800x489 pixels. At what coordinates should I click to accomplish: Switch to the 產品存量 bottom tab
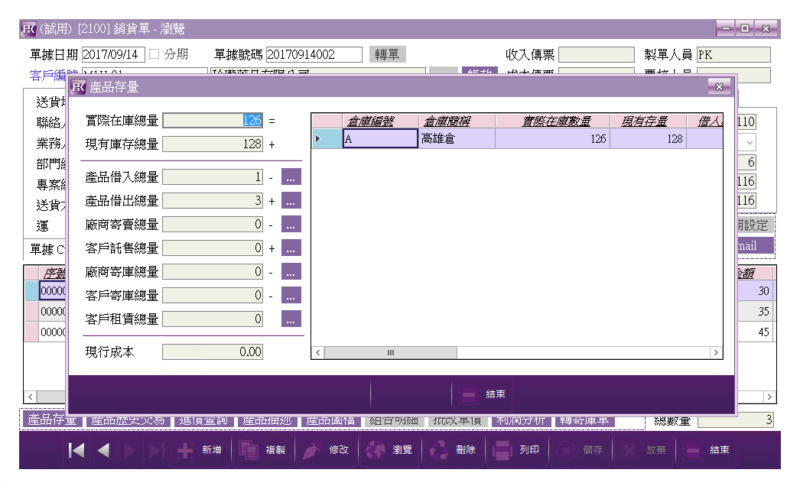[x=52, y=421]
